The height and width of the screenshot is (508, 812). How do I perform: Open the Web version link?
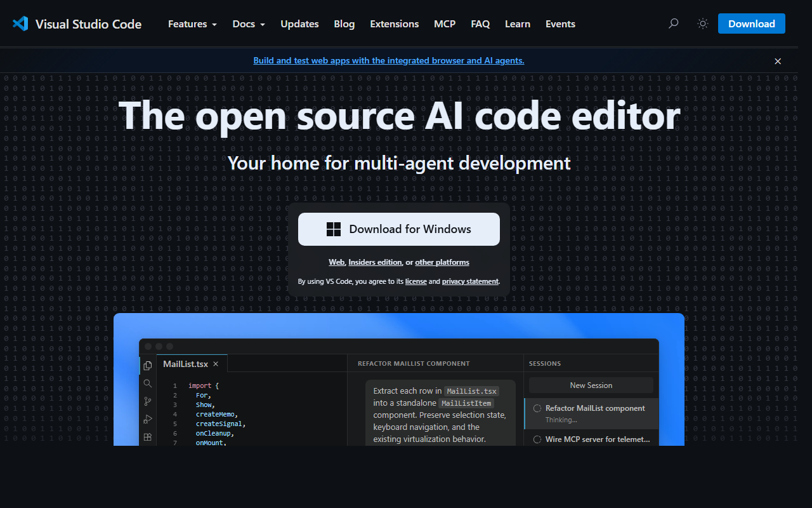coord(337,262)
